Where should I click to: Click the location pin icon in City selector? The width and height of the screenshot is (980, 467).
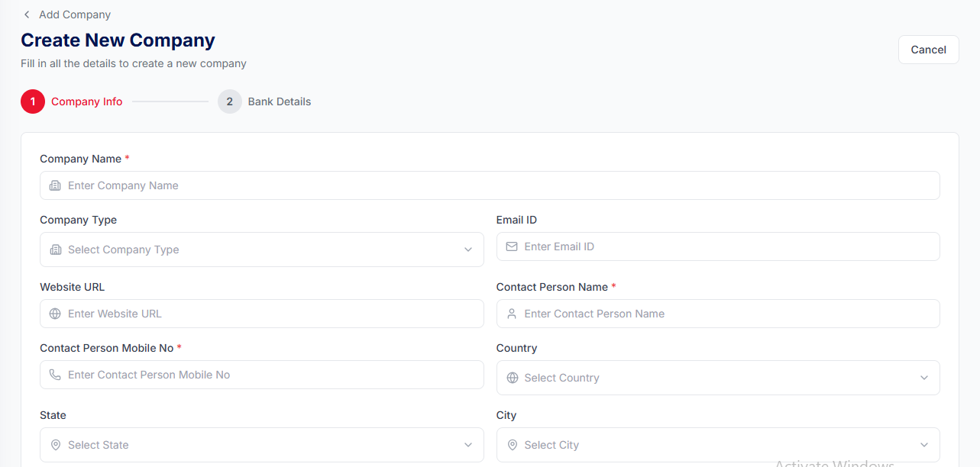click(512, 445)
